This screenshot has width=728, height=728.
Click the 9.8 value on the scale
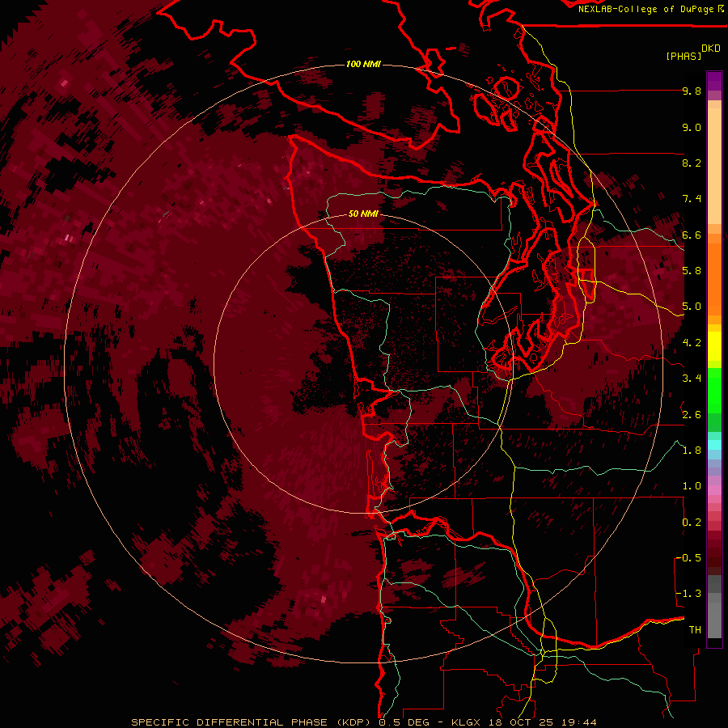pos(692,91)
